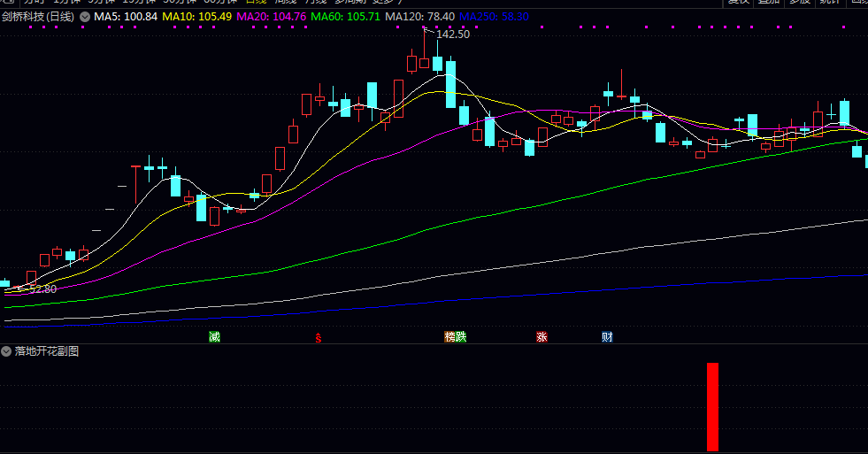Open the green 跌 event marker

click(461, 336)
